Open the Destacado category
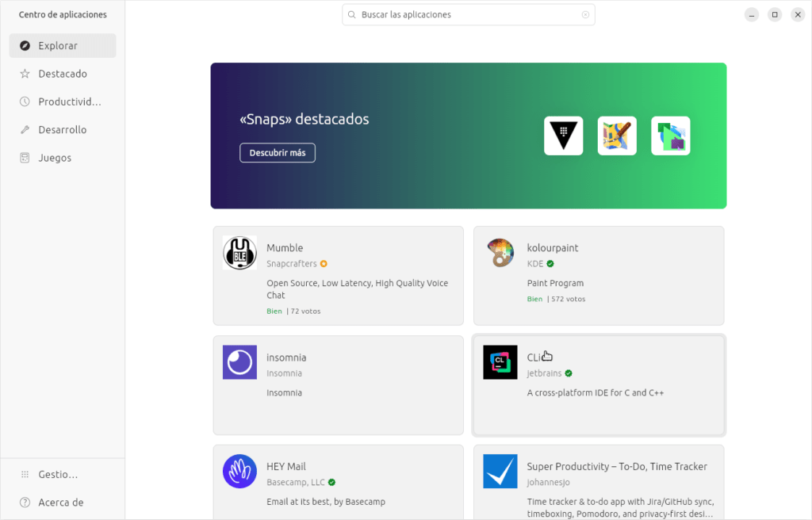The width and height of the screenshot is (812, 520). tap(63, 74)
